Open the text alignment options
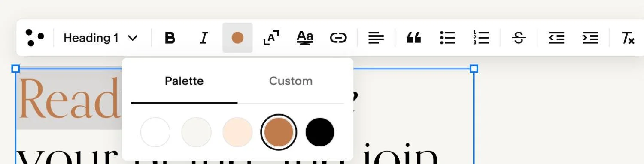 tap(376, 38)
